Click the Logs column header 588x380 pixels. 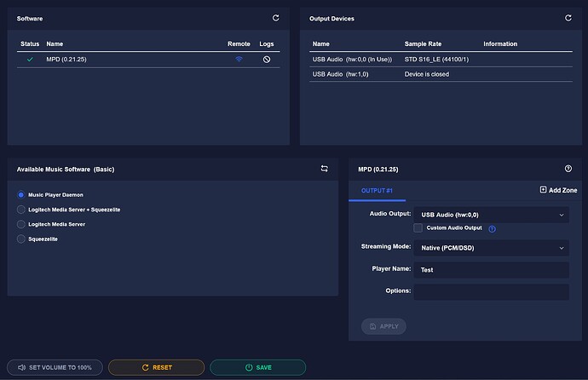[267, 43]
